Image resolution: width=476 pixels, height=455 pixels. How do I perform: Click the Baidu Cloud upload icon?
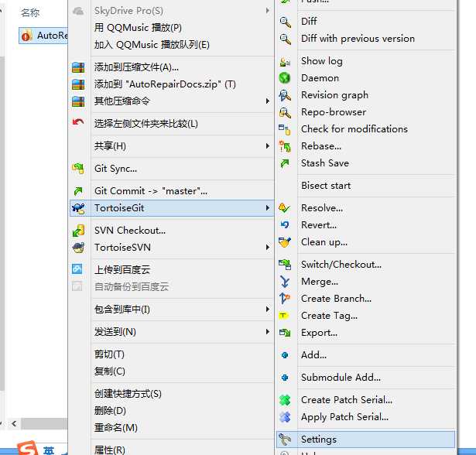pyautogui.click(x=77, y=269)
